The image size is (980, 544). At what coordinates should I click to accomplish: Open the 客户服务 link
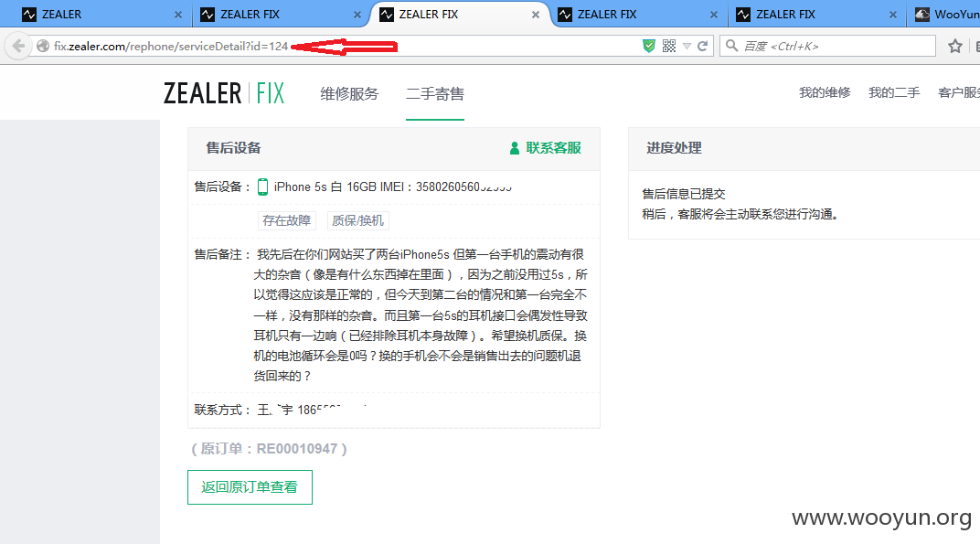[959, 92]
